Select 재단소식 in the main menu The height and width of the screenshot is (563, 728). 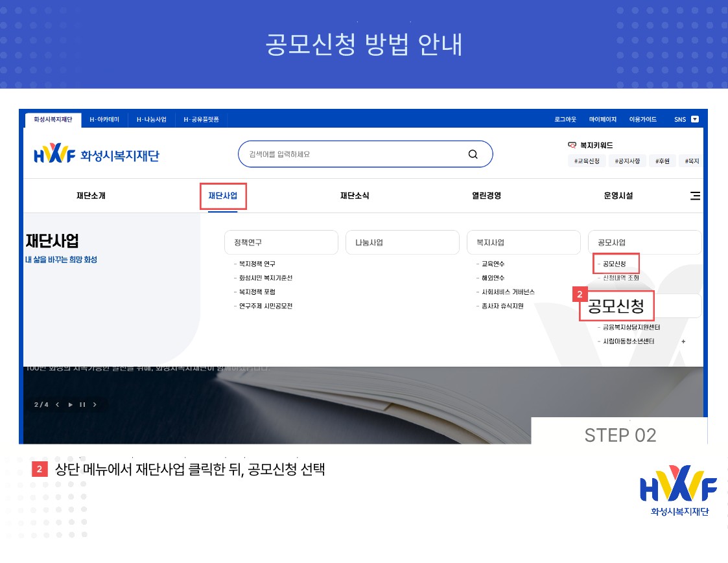355,195
